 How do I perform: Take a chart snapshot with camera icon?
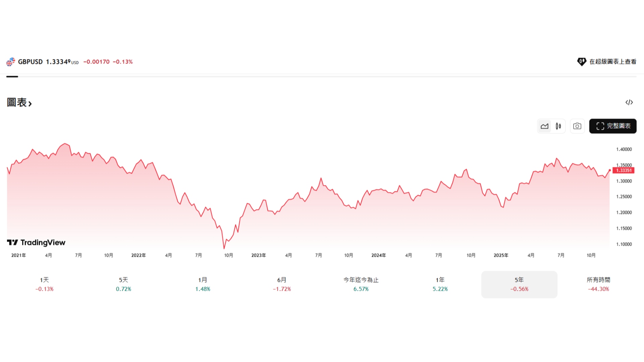pyautogui.click(x=577, y=126)
